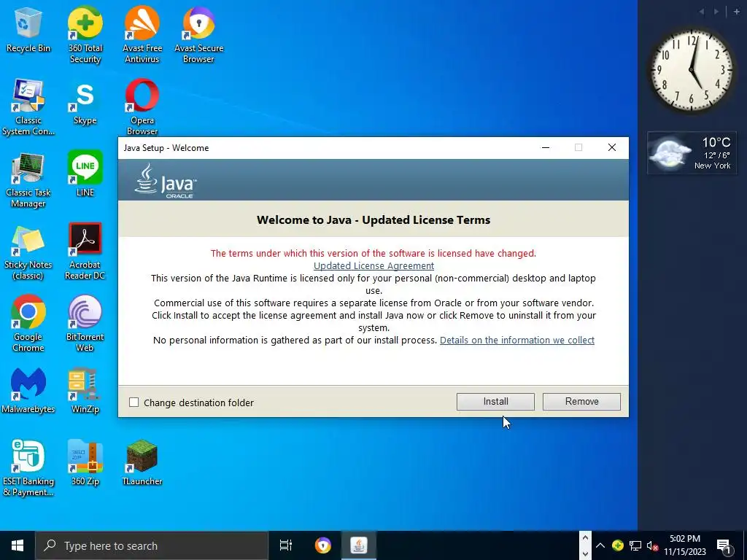
Task: Click the taskbar clock showing 5:02 PM
Action: coord(685,545)
